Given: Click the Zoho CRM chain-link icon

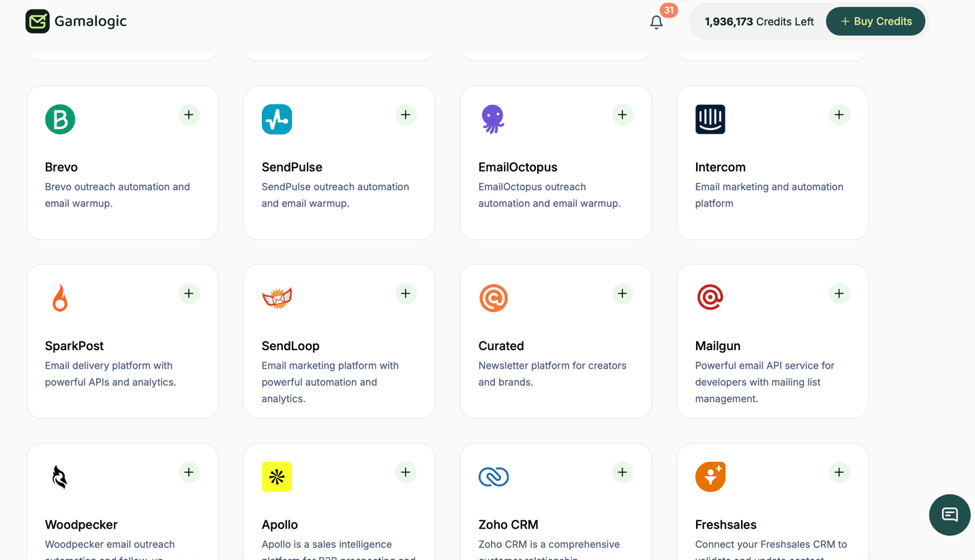Looking at the screenshot, I should pyautogui.click(x=494, y=477).
